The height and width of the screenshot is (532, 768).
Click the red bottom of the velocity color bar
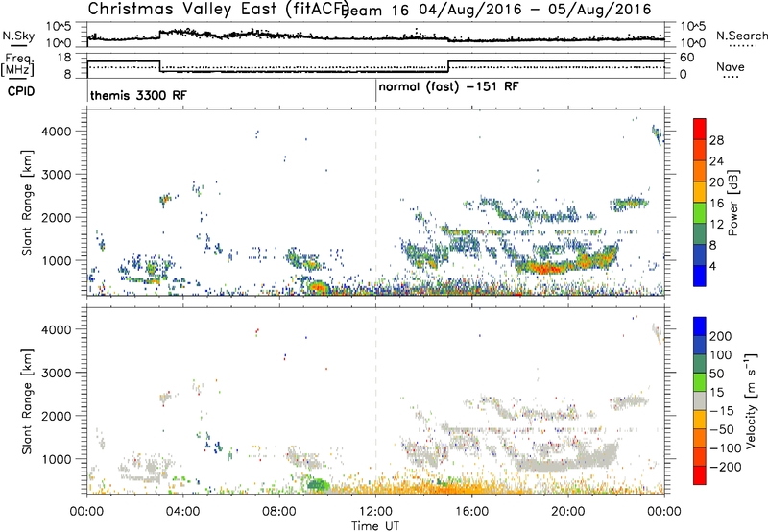point(700,475)
